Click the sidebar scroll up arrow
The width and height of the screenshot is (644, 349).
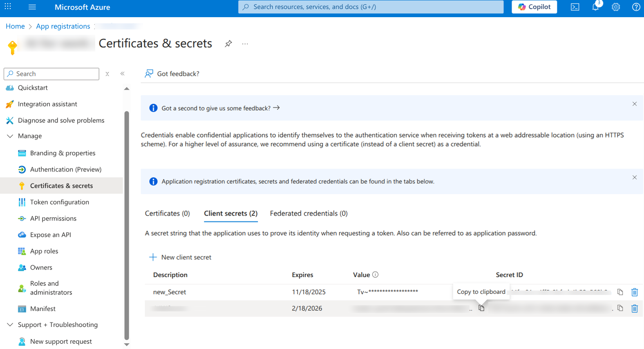[x=127, y=88]
